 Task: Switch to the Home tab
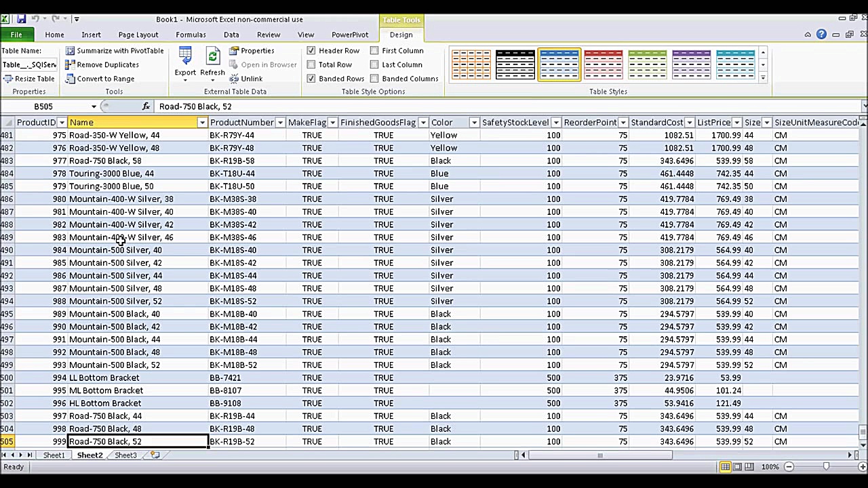coord(54,35)
